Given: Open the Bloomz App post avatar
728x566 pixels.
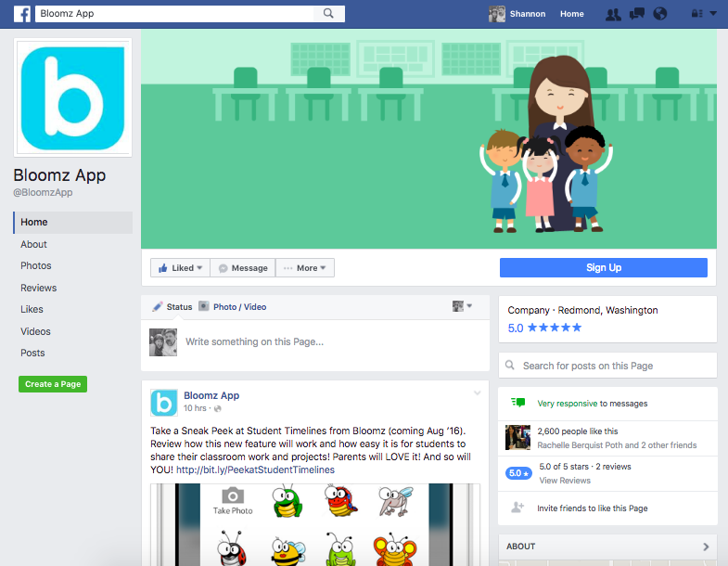Looking at the screenshot, I should tap(164, 403).
